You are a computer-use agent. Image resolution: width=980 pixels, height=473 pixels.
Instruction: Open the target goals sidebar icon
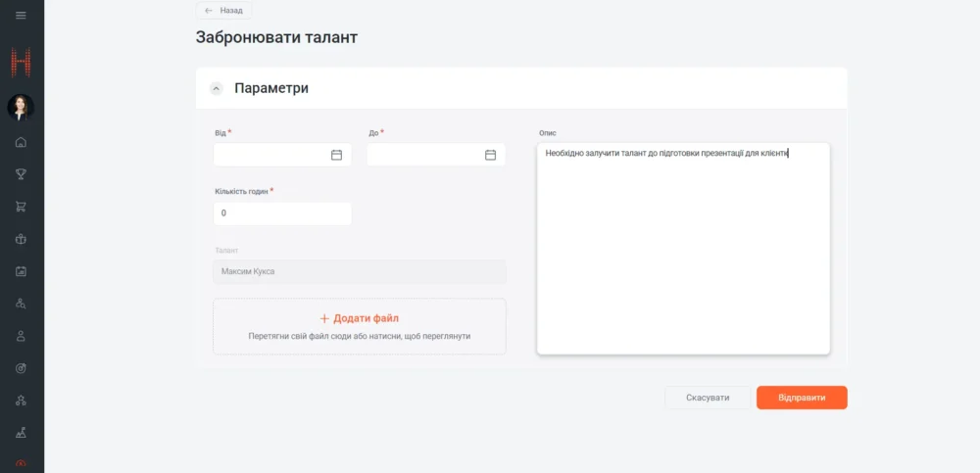click(x=22, y=368)
